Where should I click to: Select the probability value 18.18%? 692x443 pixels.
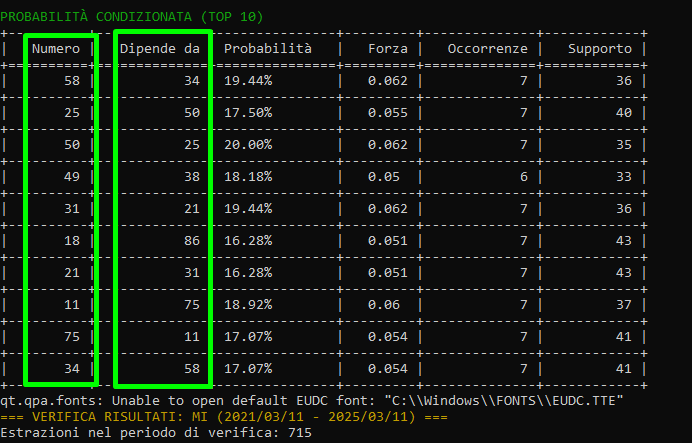248,176
